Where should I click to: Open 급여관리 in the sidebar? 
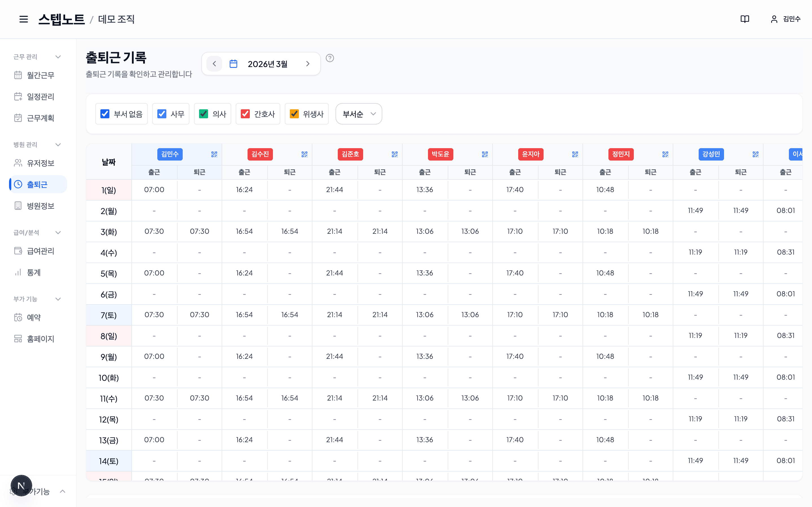click(40, 251)
